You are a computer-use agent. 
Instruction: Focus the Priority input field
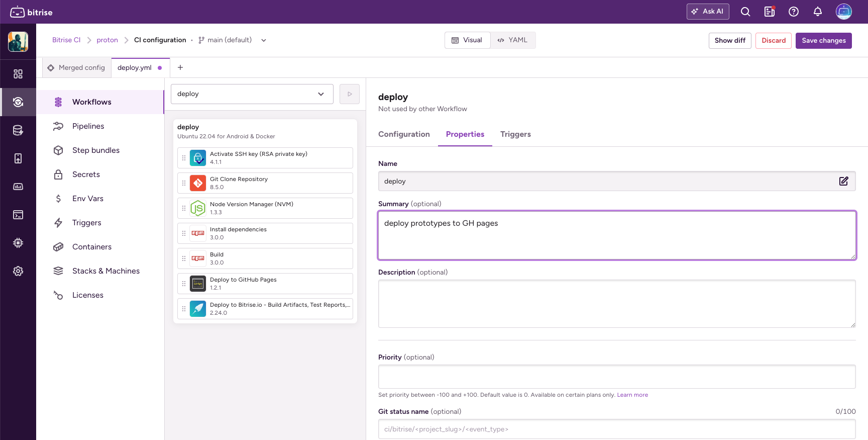[617, 377]
